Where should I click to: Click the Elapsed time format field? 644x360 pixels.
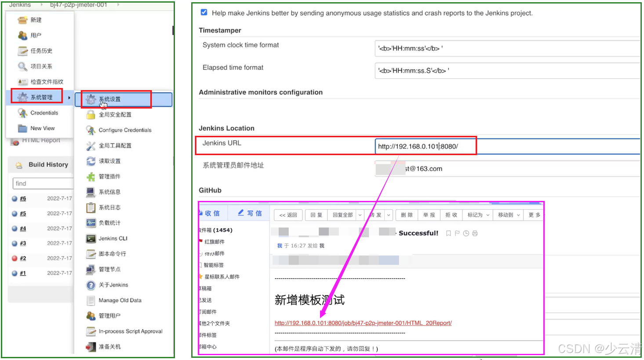coord(508,70)
